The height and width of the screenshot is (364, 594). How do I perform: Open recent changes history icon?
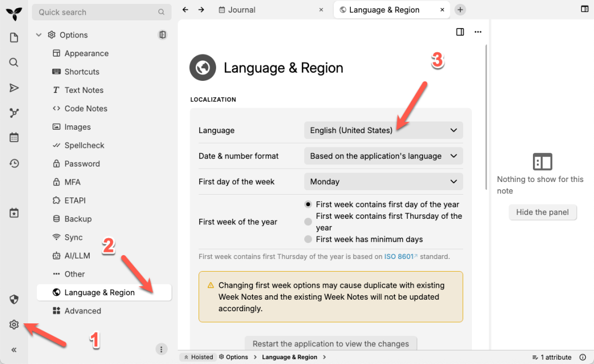tap(14, 163)
